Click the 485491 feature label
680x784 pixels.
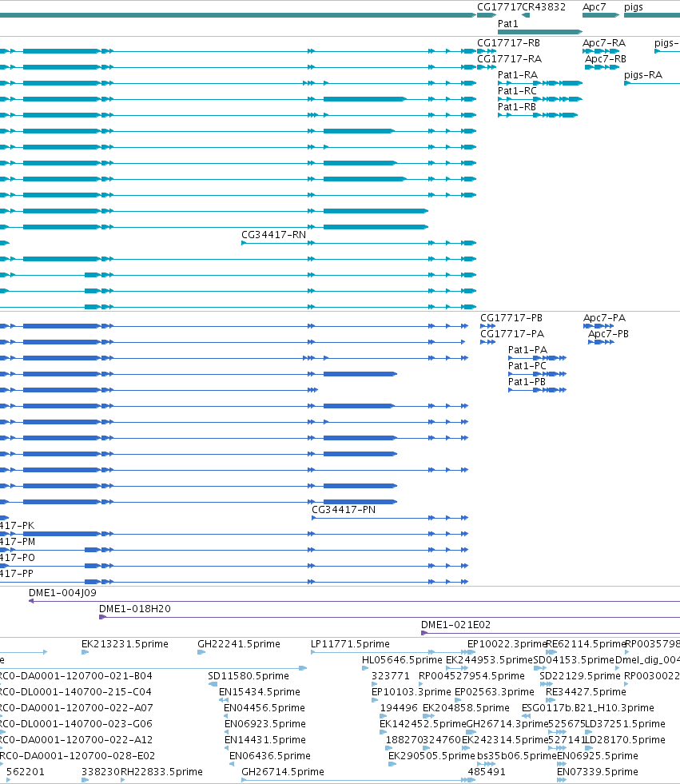487,772
